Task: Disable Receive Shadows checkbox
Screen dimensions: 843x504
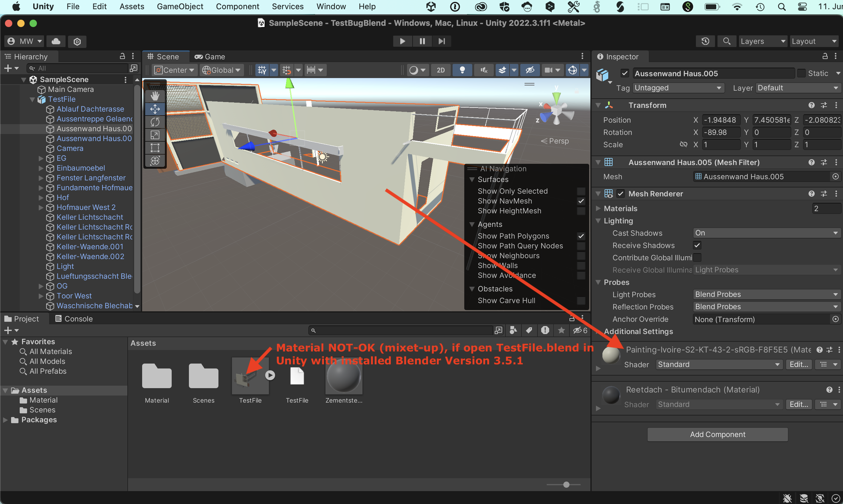Action: 697,245
